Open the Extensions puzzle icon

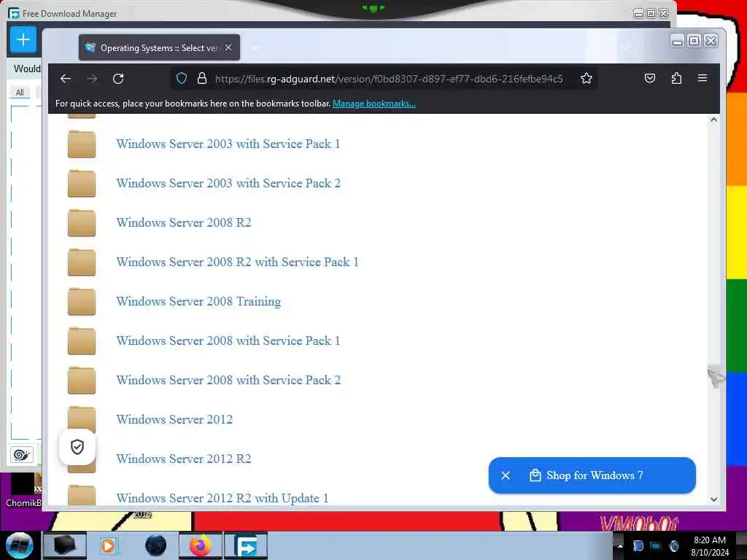click(x=676, y=79)
